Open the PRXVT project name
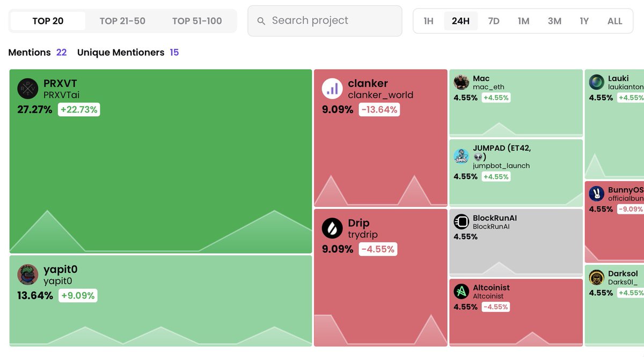Viewport: 644px width, 357px height. (60, 84)
